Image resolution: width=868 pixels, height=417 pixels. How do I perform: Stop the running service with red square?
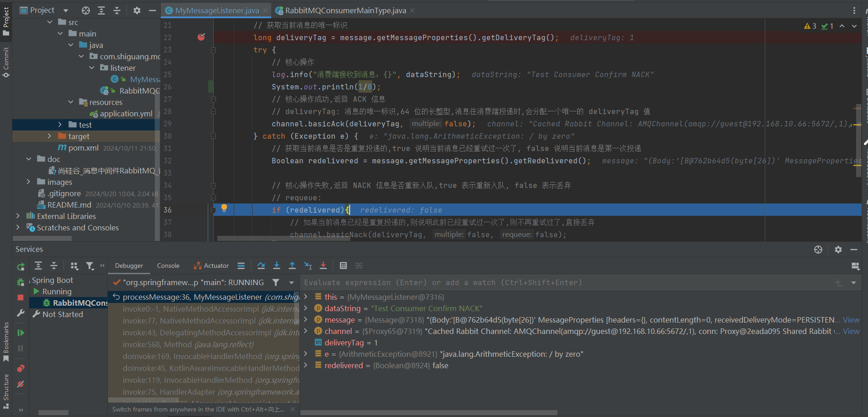pyautogui.click(x=21, y=297)
